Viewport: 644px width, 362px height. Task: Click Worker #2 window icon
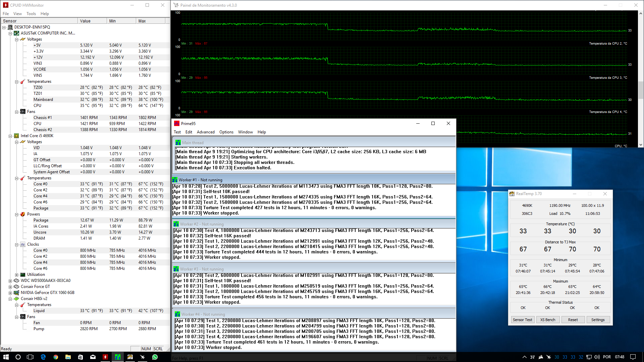176,224
